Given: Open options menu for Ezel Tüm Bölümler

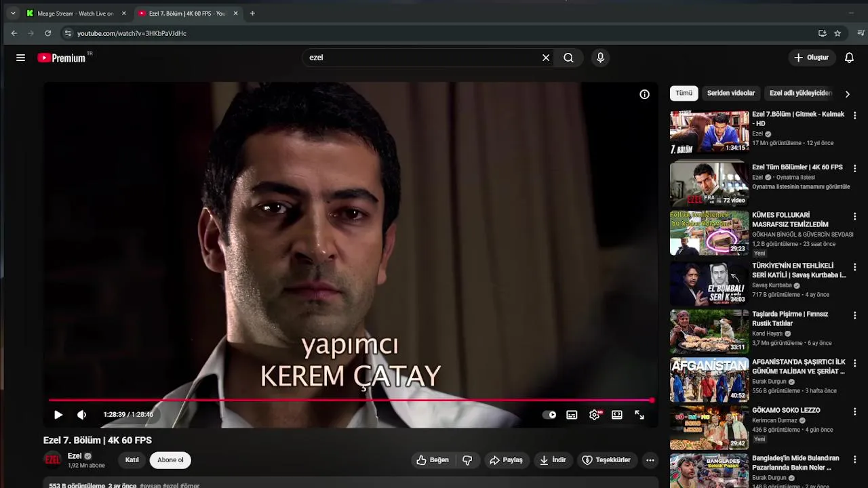Looking at the screenshot, I should tap(854, 168).
